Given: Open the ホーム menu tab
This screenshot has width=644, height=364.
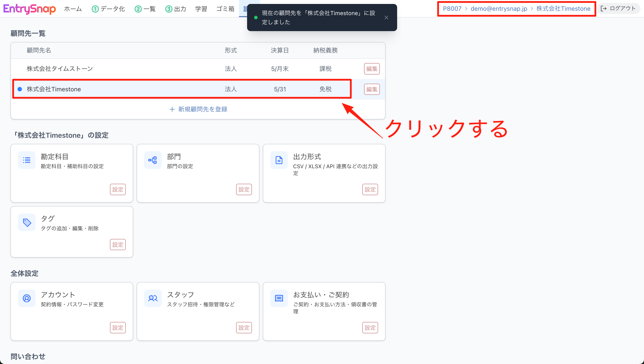Looking at the screenshot, I should (x=73, y=9).
